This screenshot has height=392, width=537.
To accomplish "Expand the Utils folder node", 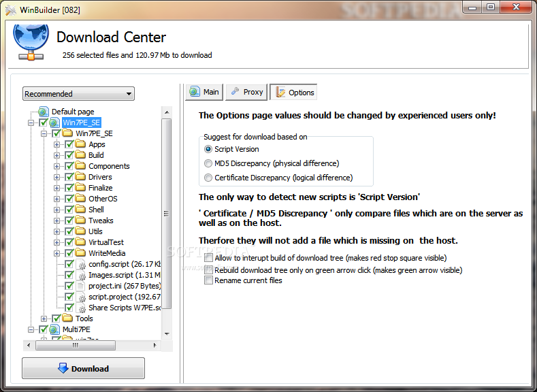I will (57, 231).
